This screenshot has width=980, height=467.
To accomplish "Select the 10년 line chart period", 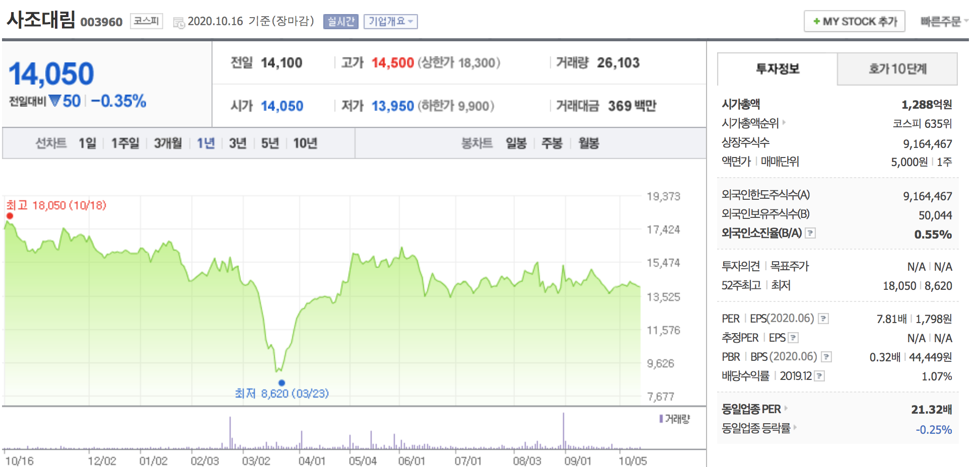I will tap(305, 143).
